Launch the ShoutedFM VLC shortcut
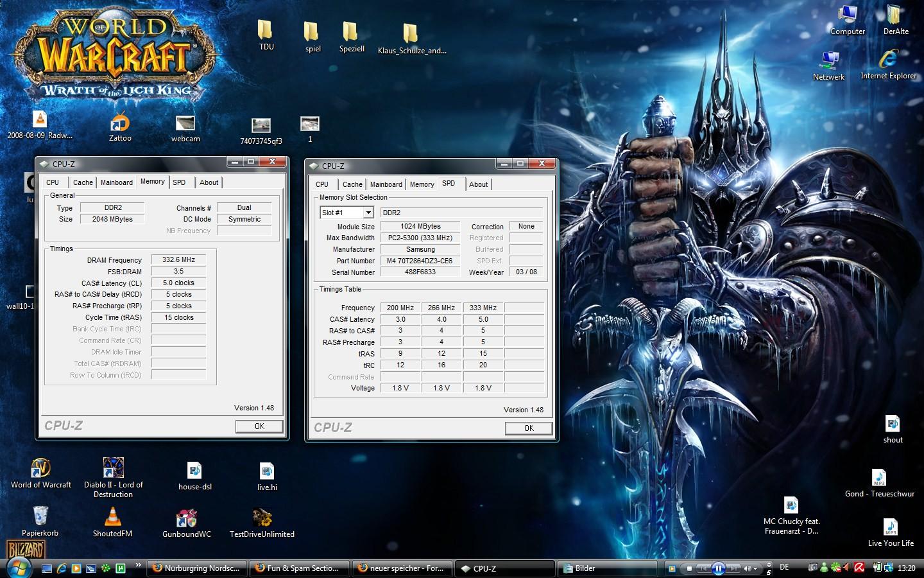This screenshot has width=924, height=578. pyautogui.click(x=112, y=521)
